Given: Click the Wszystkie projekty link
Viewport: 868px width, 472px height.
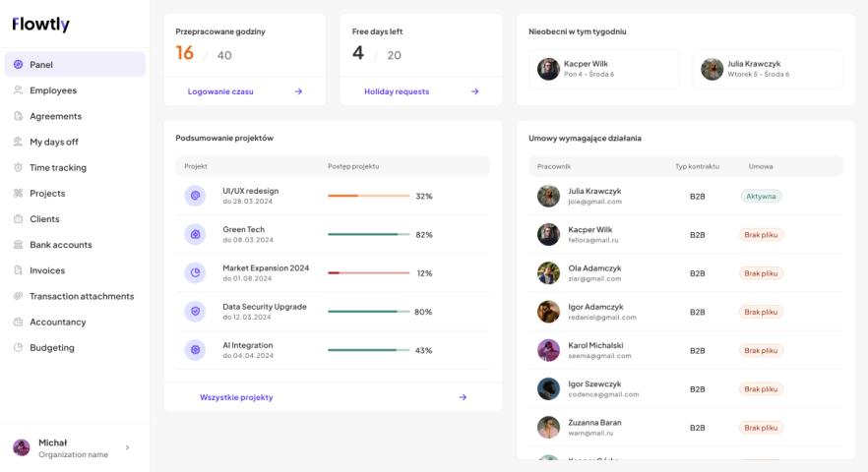Looking at the screenshot, I should click(236, 397).
